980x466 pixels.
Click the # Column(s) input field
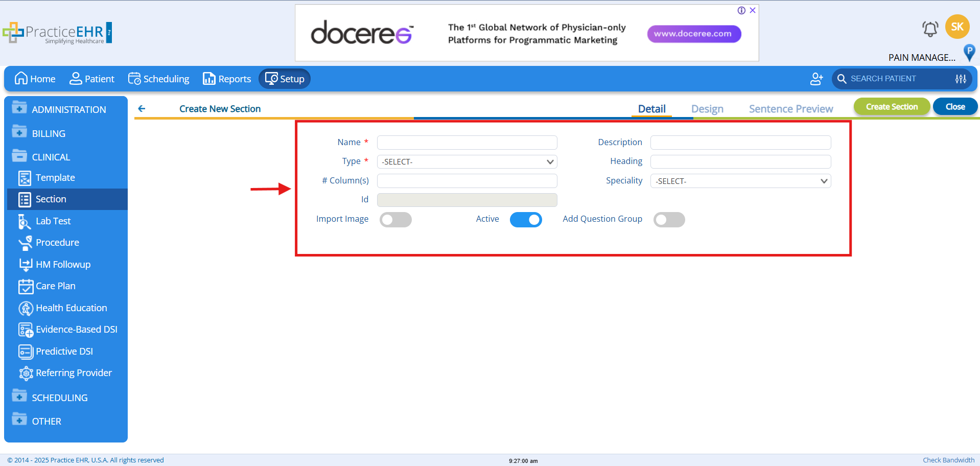[467, 181]
